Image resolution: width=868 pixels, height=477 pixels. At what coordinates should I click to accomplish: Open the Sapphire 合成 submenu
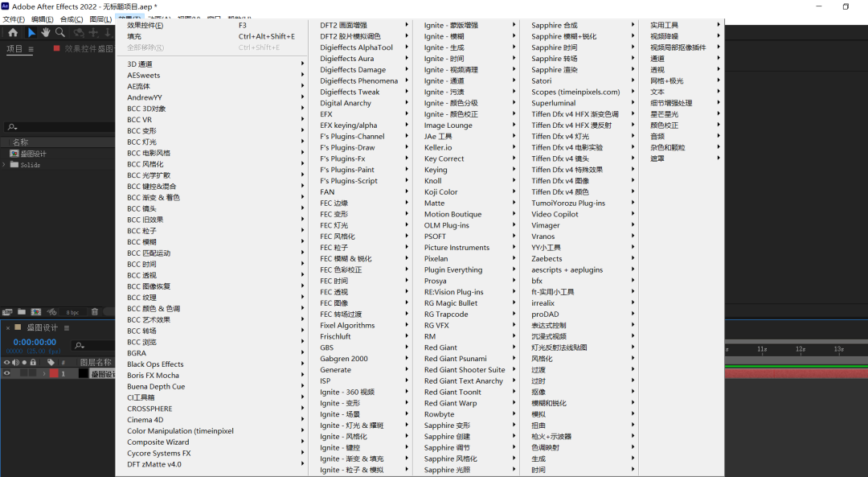point(579,25)
